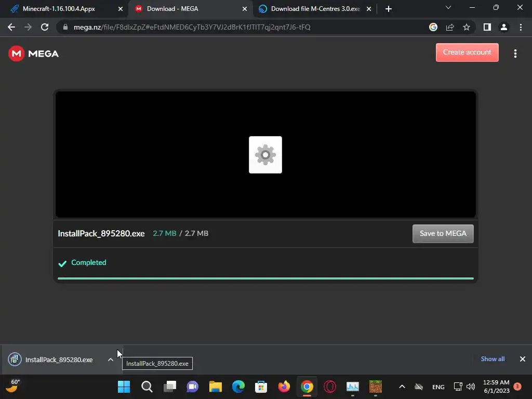
Task: Click Chrome icon on taskbar
Action: coord(307,387)
